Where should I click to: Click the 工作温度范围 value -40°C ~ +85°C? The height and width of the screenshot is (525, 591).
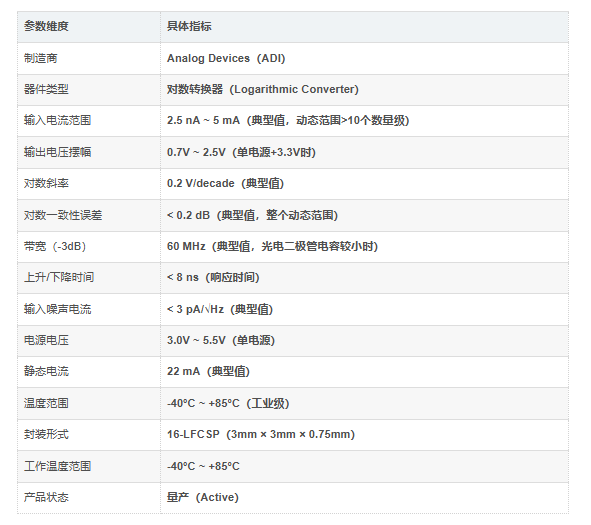click(203, 466)
